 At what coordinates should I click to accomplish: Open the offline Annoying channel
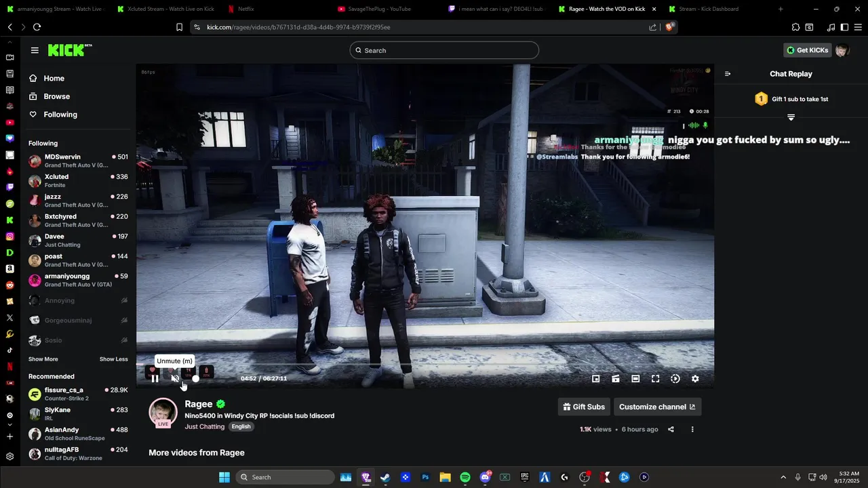pyautogui.click(x=78, y=300)
